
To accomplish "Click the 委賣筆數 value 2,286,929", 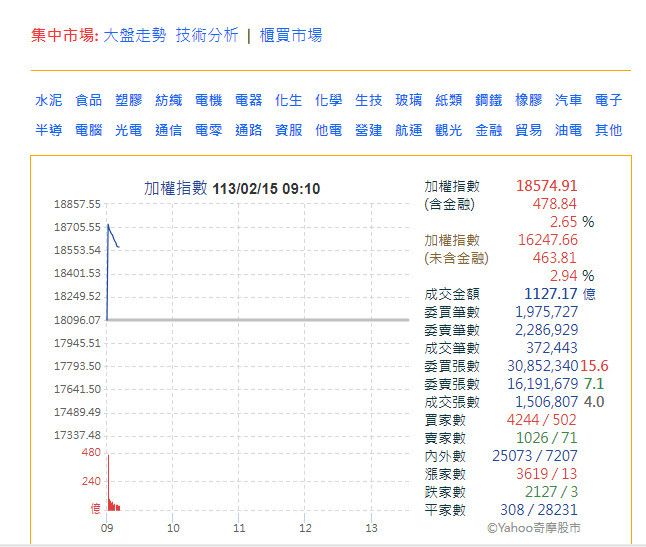I will pos(547,330).
